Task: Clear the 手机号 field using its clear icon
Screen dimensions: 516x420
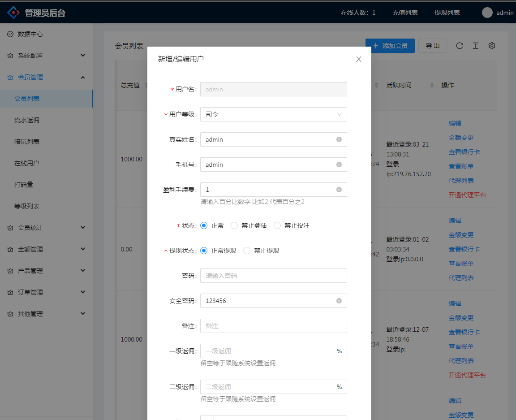Action: point(339,165)
